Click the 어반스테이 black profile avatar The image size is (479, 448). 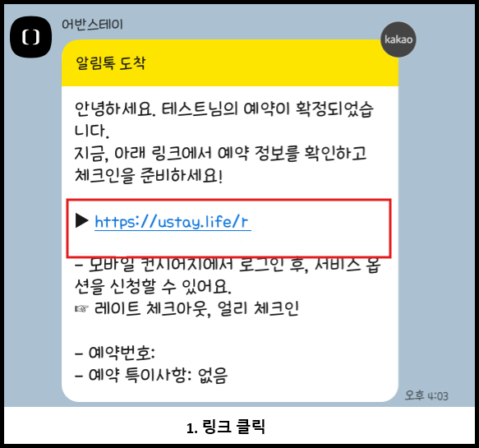click(x=31, y=37)
